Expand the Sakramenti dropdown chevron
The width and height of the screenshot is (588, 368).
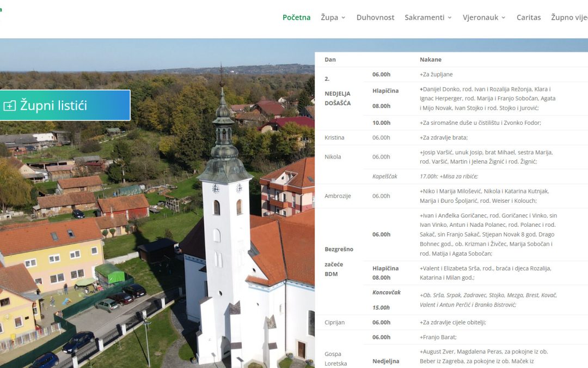click(x=450, y=17)
